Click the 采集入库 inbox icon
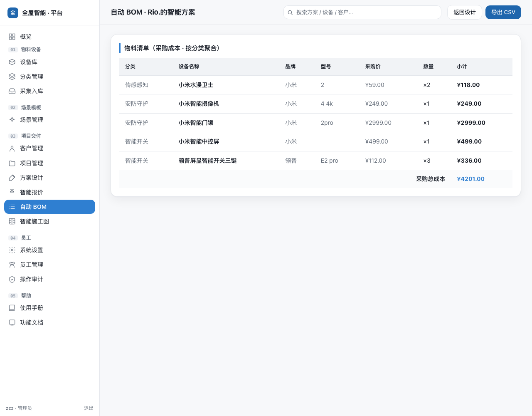Screen dimensions: 532x416 tap(12, 91)
